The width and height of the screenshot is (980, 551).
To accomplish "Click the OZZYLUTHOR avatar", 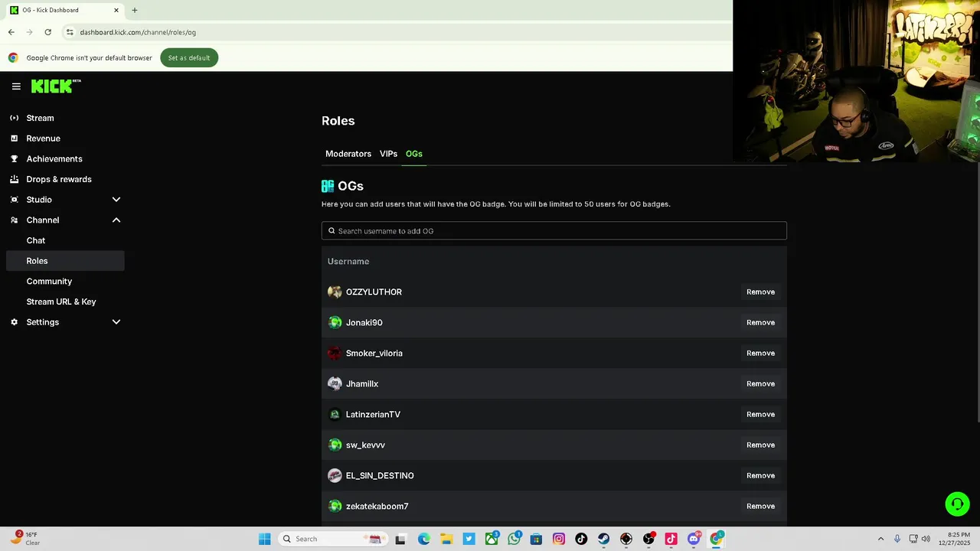I will pos(335,292).
